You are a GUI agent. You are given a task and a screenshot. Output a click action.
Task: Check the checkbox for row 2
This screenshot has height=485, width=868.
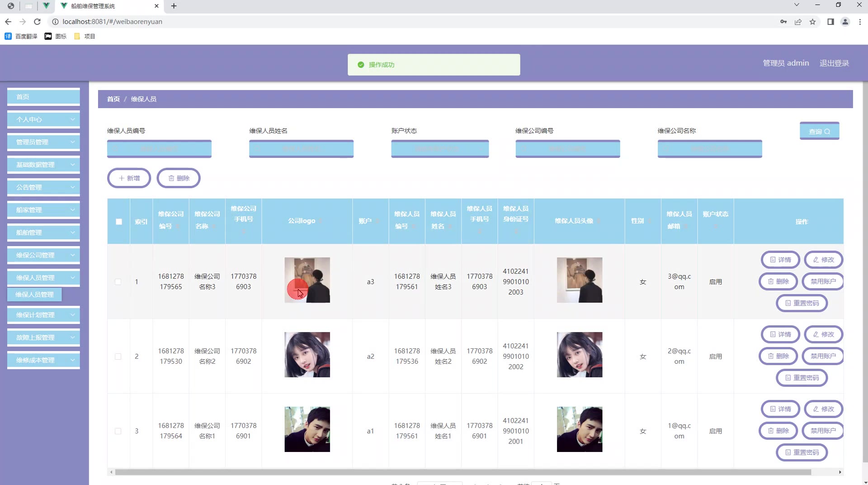pyautogui.click(x=118, y=357)
